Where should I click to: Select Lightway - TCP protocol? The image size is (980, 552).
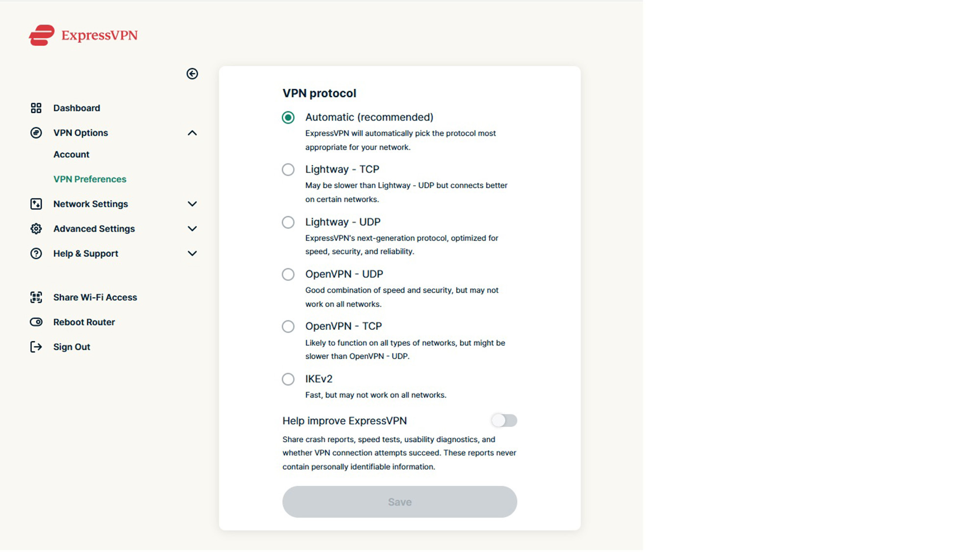tap(288, 170)
